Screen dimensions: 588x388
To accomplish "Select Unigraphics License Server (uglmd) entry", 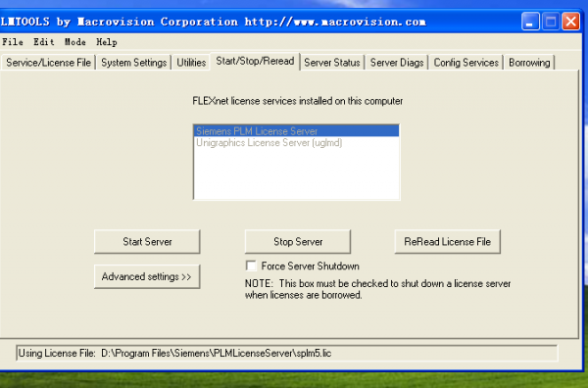I will (x=296, y=143).
